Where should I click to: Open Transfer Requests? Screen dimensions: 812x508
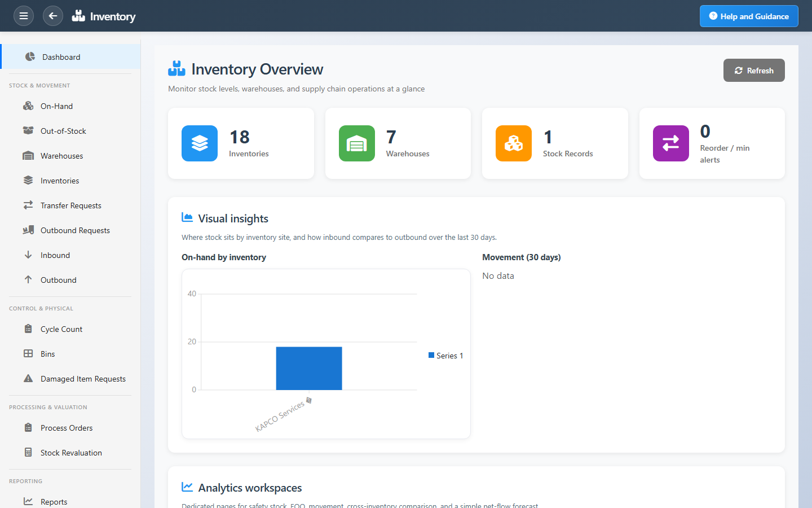point(70,205)
